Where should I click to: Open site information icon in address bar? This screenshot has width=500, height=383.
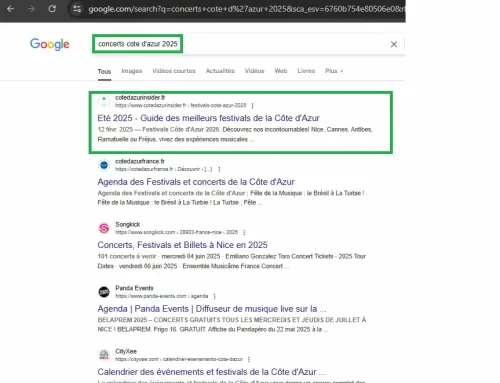click(x=77, y=9)
